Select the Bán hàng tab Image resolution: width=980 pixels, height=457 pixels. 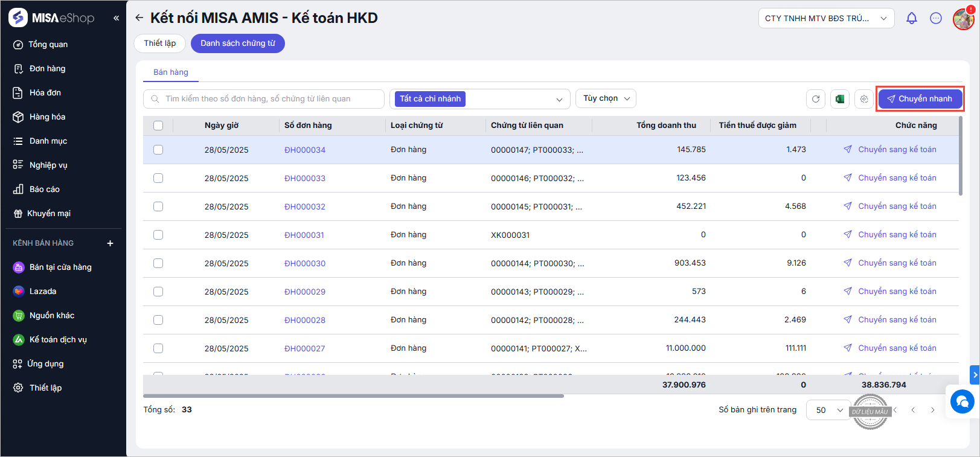(171, 72)
